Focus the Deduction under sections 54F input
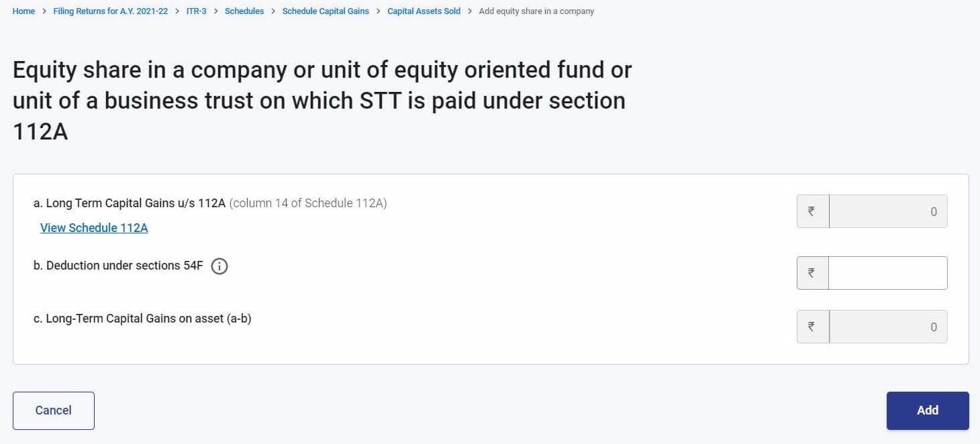The width and height of the screenshot is (980, 444). (887, 273)
